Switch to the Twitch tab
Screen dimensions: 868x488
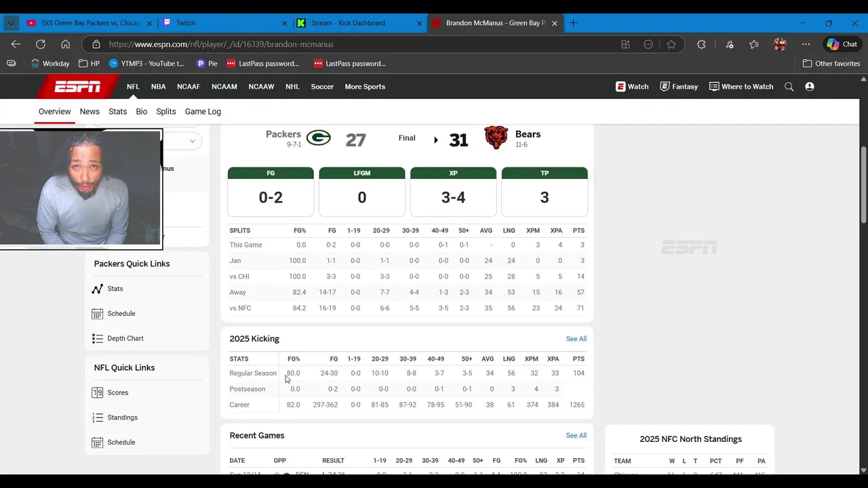(x=224, y=23)
